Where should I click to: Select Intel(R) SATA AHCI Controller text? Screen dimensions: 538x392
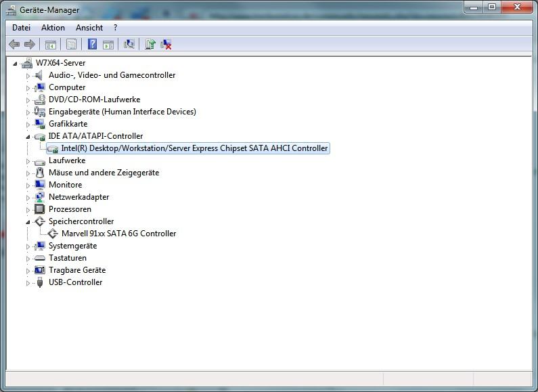click(194, 148)
